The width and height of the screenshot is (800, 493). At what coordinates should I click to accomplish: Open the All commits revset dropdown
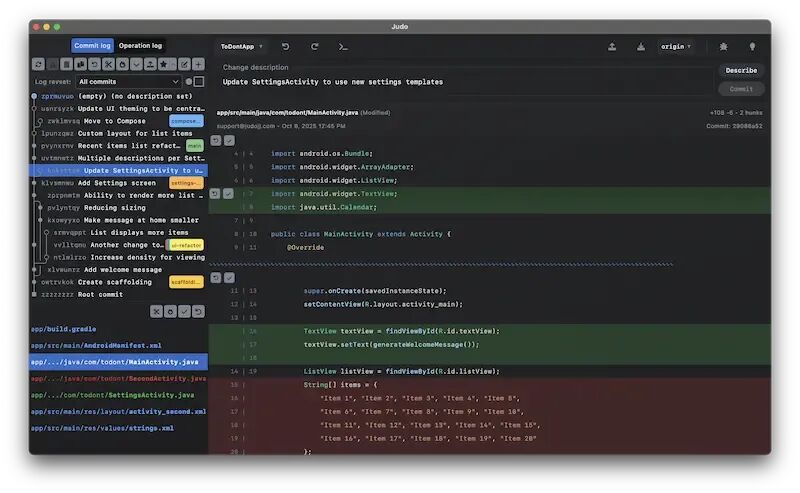(129, 82)
